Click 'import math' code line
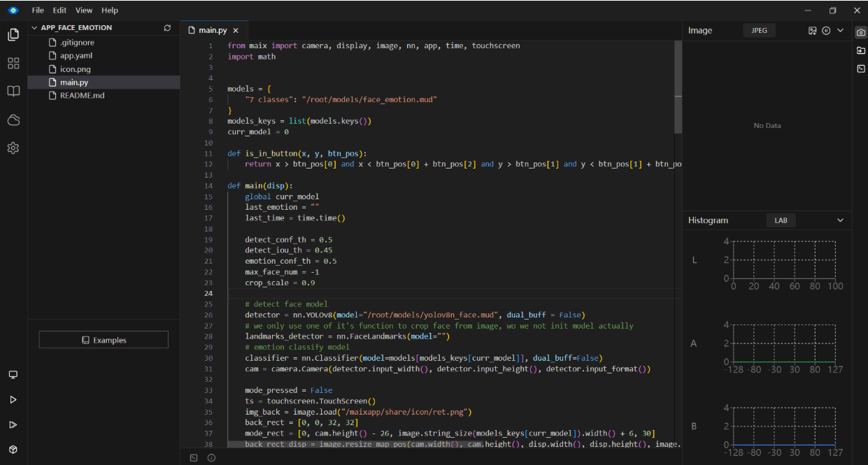The height and width of the screenshot is (465, 868). (x=252, y=57)
